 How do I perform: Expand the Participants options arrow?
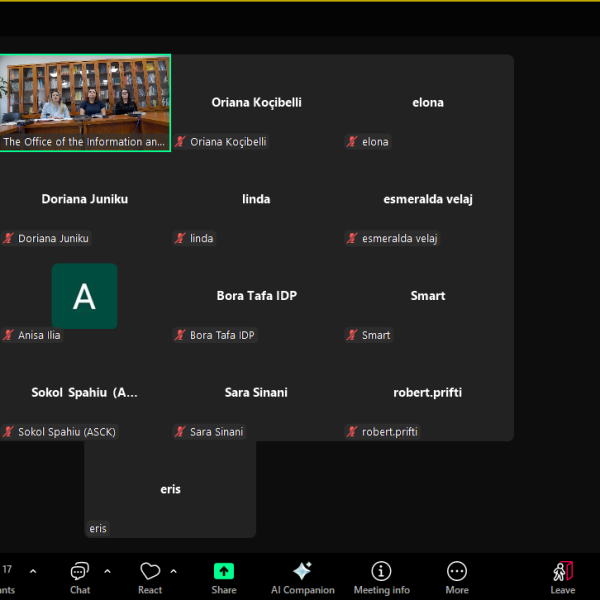click(x=32, y=571)
